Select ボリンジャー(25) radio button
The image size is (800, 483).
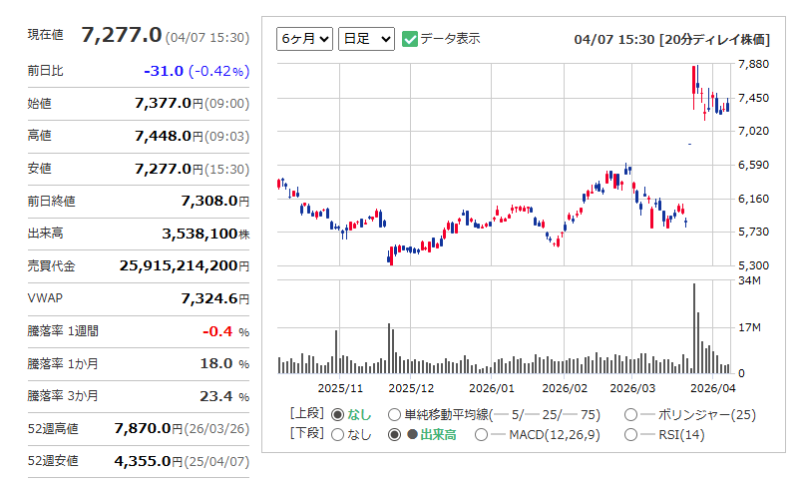631,415
